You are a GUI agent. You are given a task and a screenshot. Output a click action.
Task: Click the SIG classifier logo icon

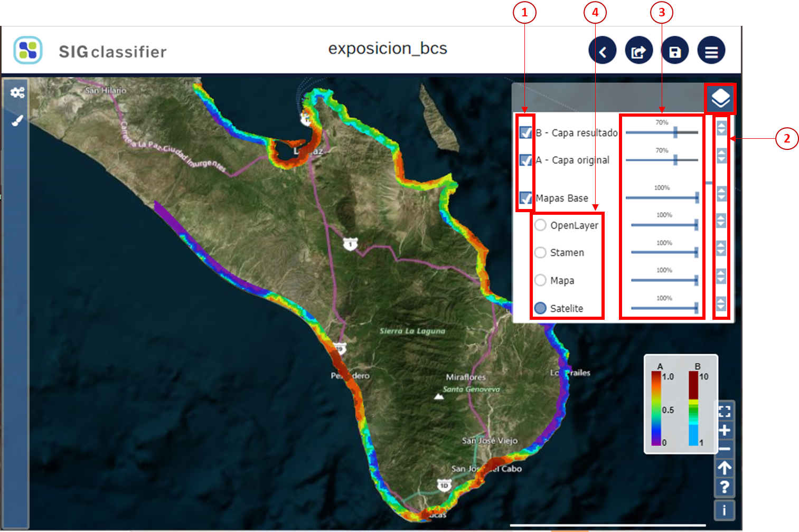pyautogui.click(x=28, y=51)
